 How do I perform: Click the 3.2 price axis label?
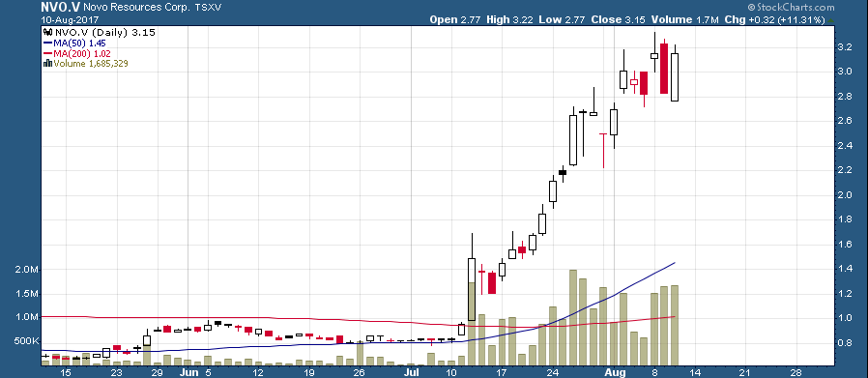(845, 47)
